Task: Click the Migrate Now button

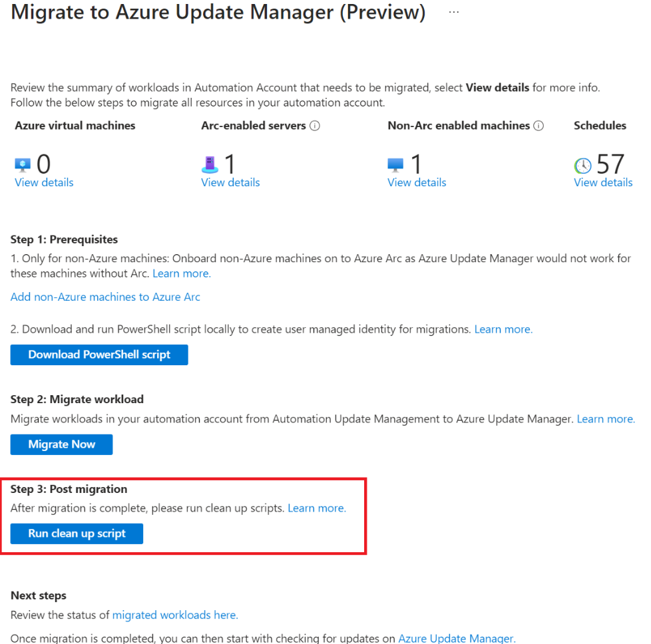Action: pyautogui.click(x=61, y=444)
